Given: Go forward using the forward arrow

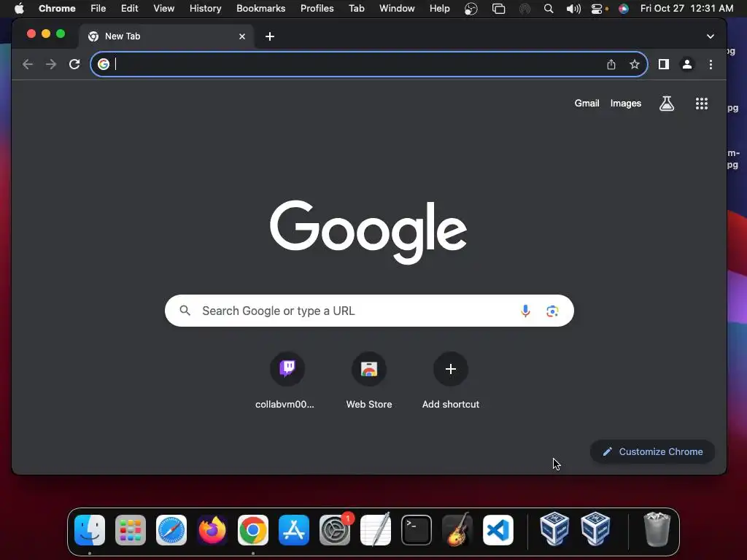Looking at the screenshot, I should (51, 64).
